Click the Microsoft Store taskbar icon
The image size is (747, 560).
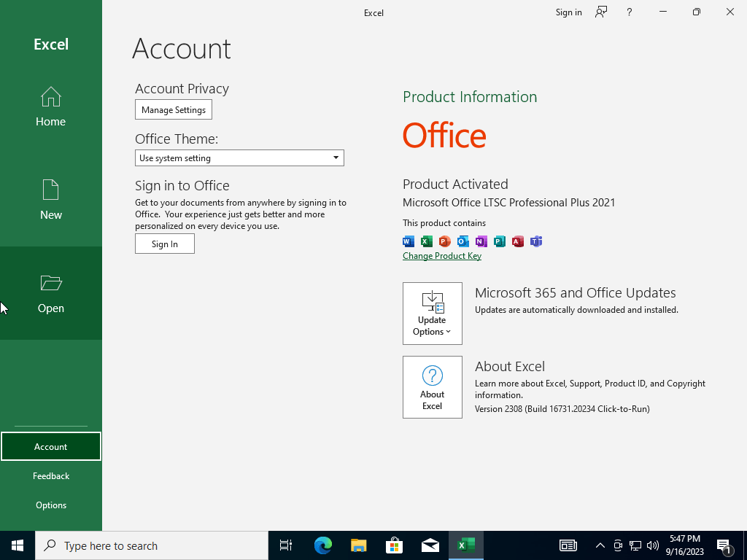394,545
